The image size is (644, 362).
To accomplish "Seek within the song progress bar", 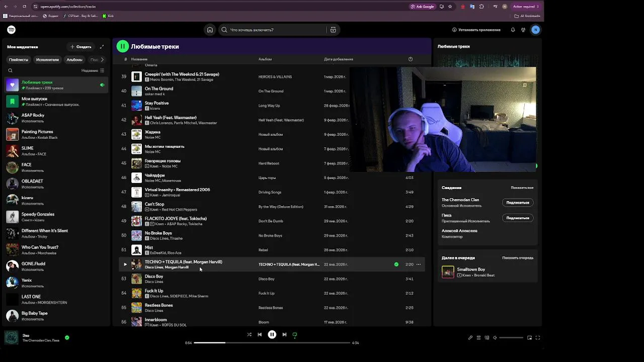I will pos(272,343).
